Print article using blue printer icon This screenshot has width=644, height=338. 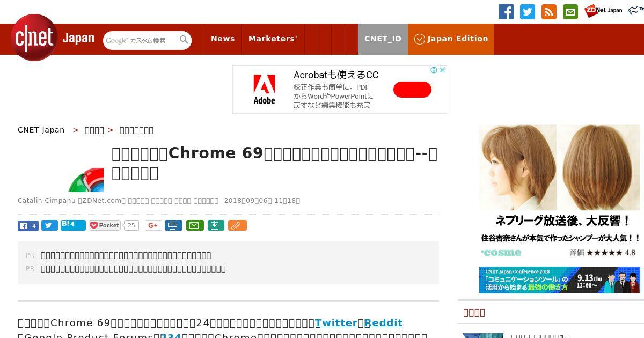(173, 226)
